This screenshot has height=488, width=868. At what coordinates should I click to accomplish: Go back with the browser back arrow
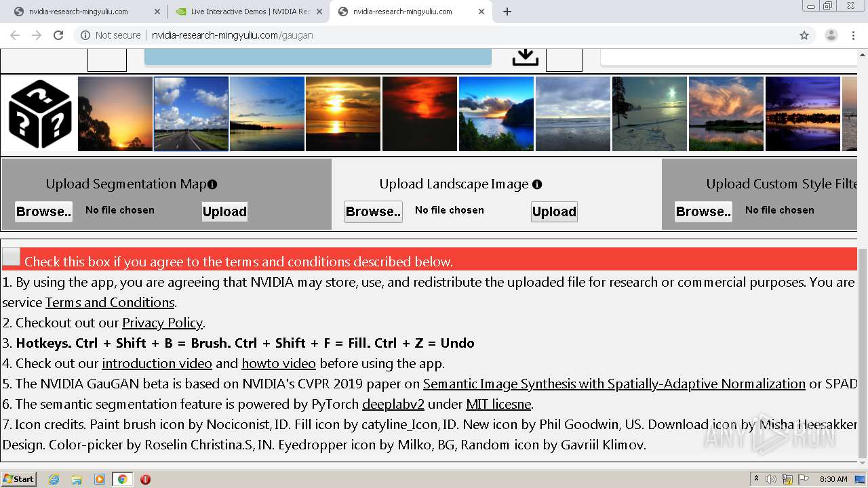pyautogui.click(x=15, y=35)
